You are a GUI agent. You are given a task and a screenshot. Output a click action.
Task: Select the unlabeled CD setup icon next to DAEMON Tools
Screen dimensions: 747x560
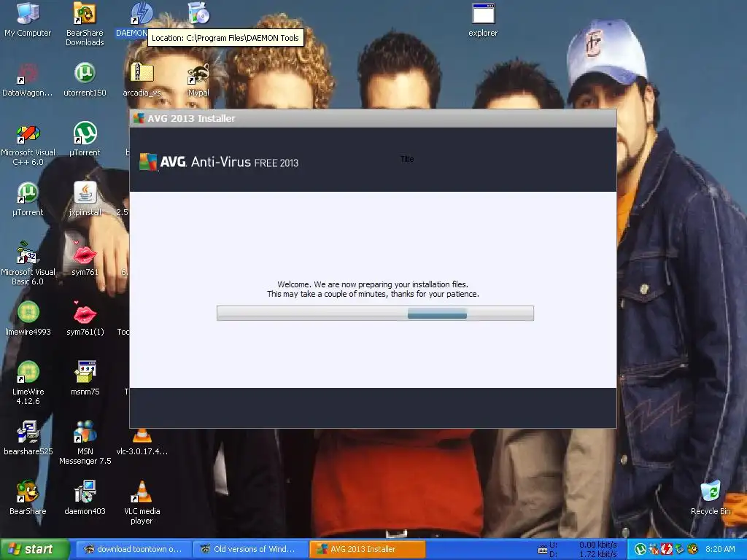[x=198, y=13]
